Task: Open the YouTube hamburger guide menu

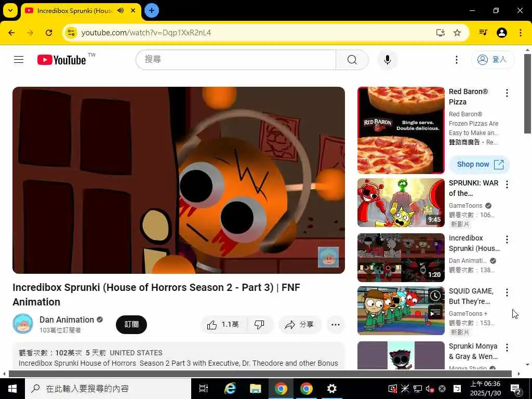Action: tap(19, 60)
